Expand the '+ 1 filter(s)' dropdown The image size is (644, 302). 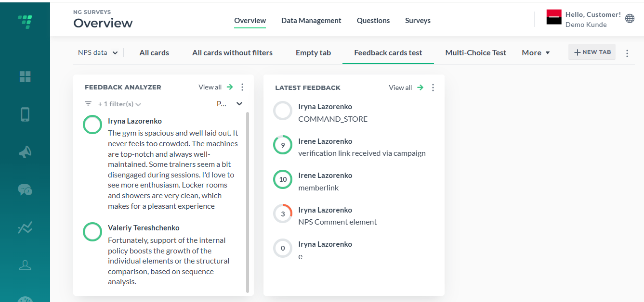tap(119, 104)
